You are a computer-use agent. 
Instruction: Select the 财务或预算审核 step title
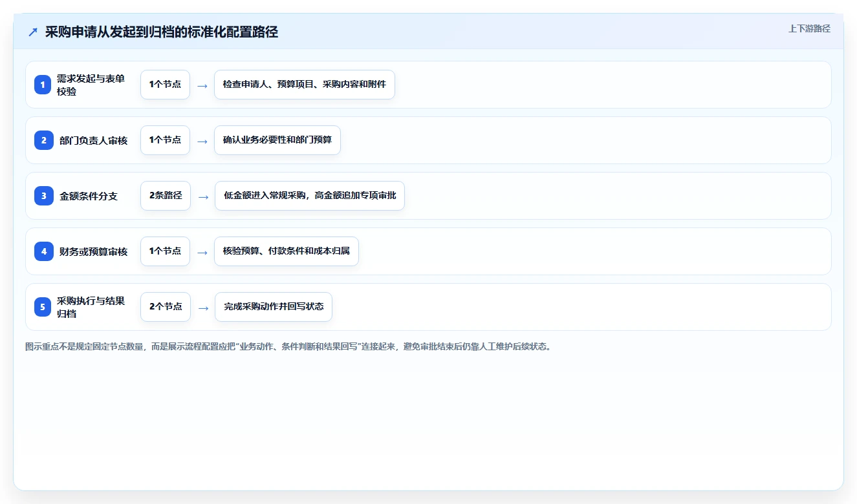[x=93, y=251]
